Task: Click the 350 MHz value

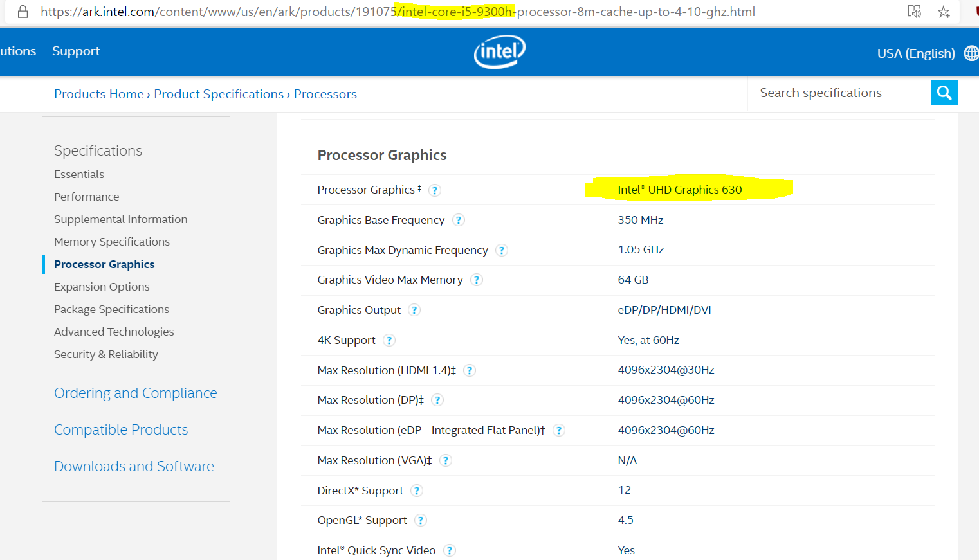Action: (x=641, y=220)
